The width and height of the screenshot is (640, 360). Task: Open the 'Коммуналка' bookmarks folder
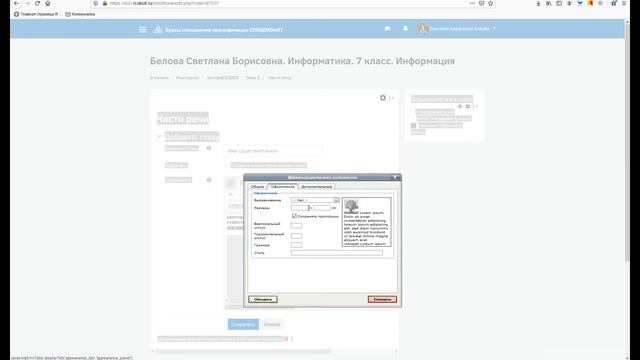coord(80,14)
